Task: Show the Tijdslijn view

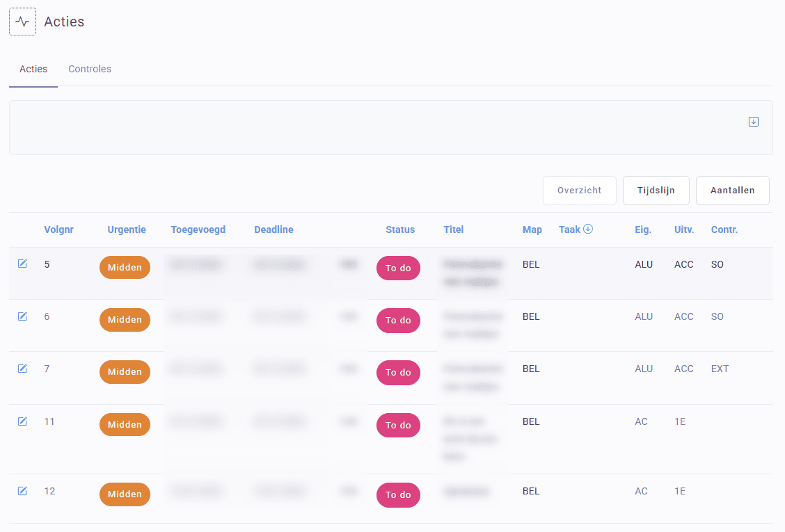Action: point(656,190)
